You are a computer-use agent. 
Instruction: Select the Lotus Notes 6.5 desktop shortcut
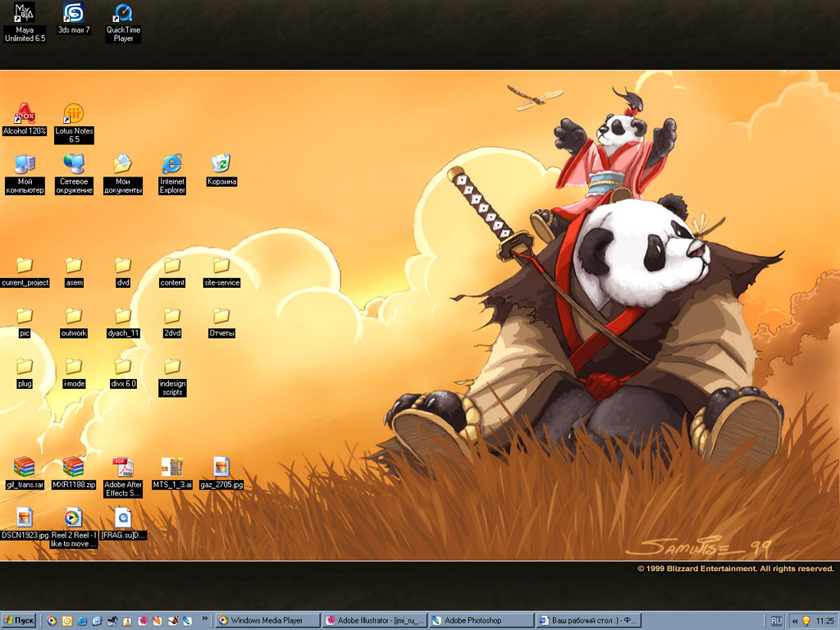coord(74,123)
